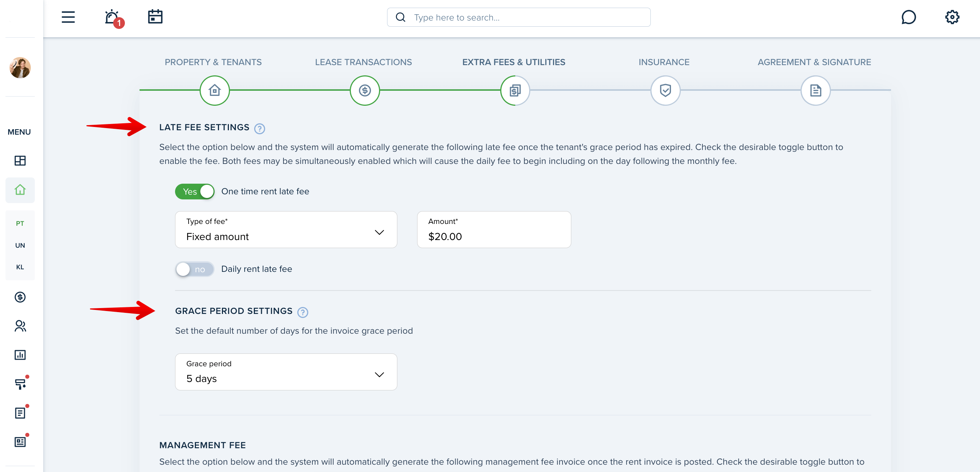Viewport: 980px width, 472px height.
Task: Click the Grace Period Settings heading
Action: pyautogui.click(x=234, y=311)
